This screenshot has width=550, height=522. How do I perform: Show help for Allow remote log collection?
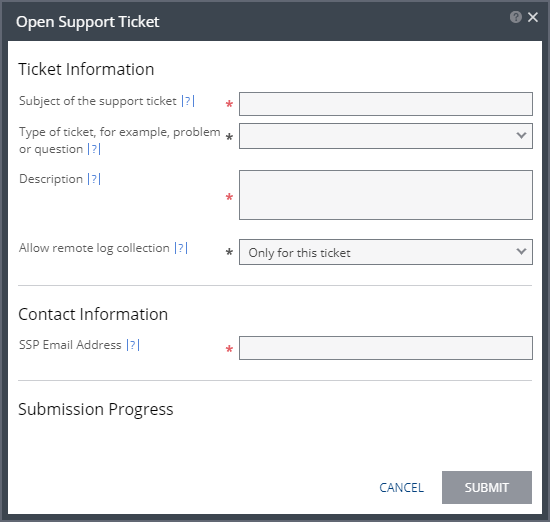[181, 248]
